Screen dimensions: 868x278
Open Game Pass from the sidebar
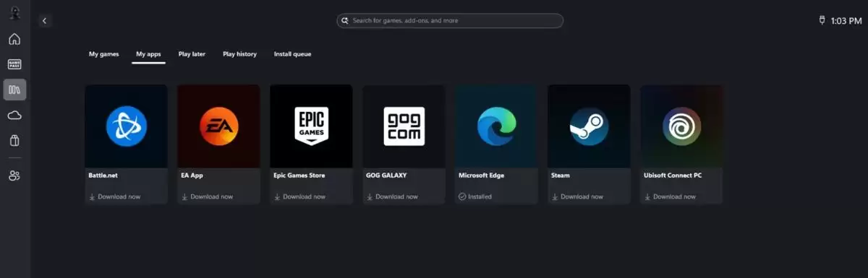14,64
